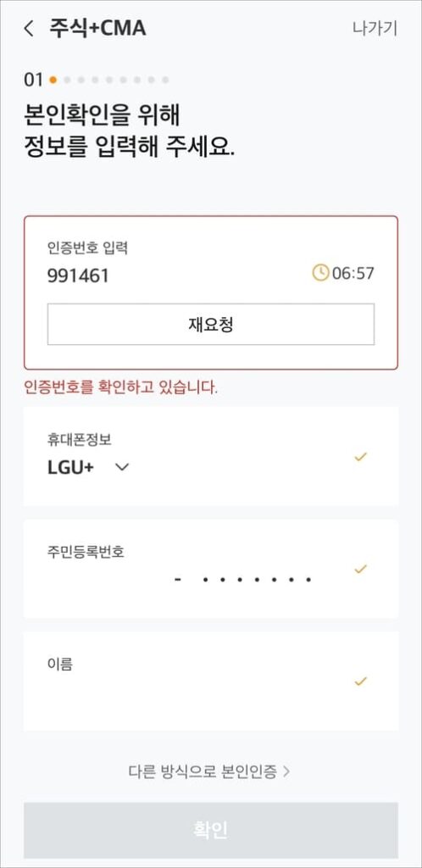Tap 나가기 to exit
The width and height of the screenshot is (422, 868).
[375, 28]
